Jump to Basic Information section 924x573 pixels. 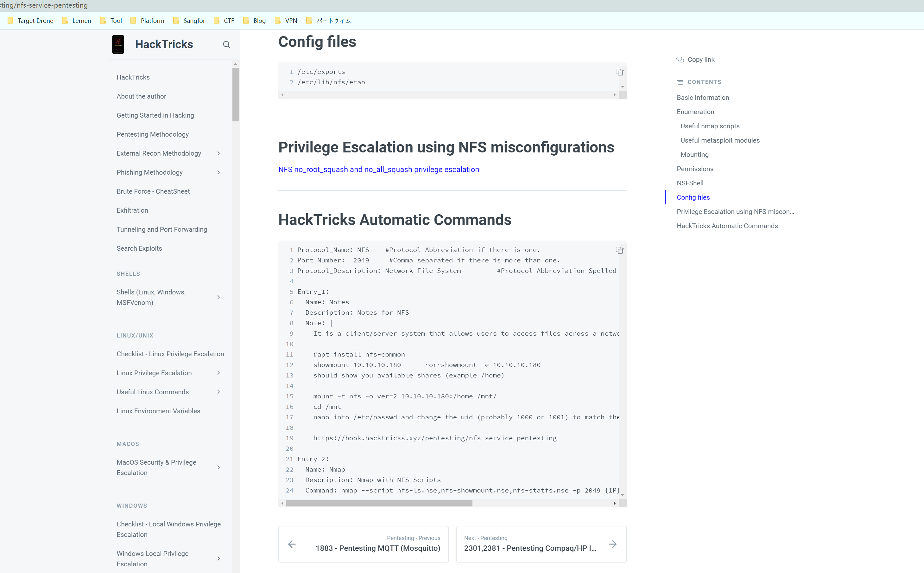tap(703, 97)
